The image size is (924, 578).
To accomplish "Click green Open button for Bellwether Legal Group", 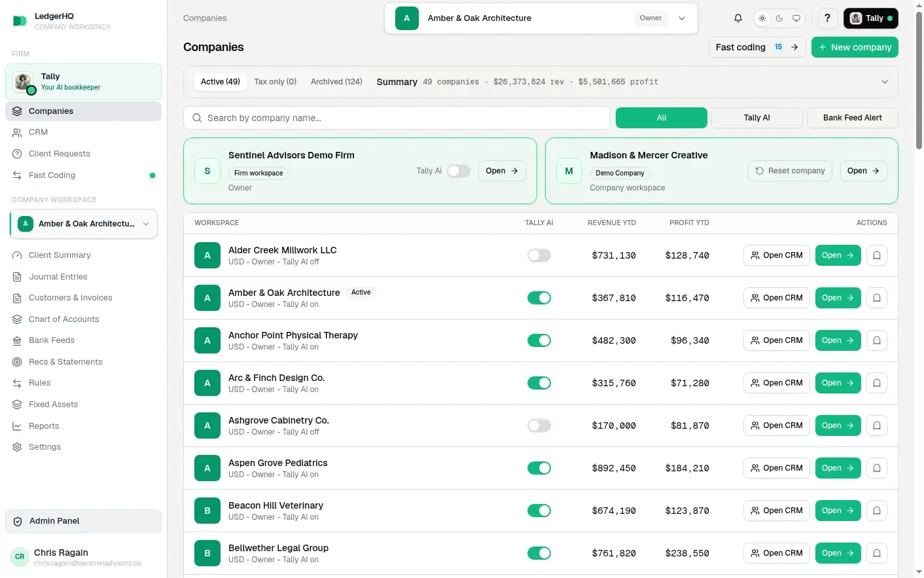I will point(838,553).
